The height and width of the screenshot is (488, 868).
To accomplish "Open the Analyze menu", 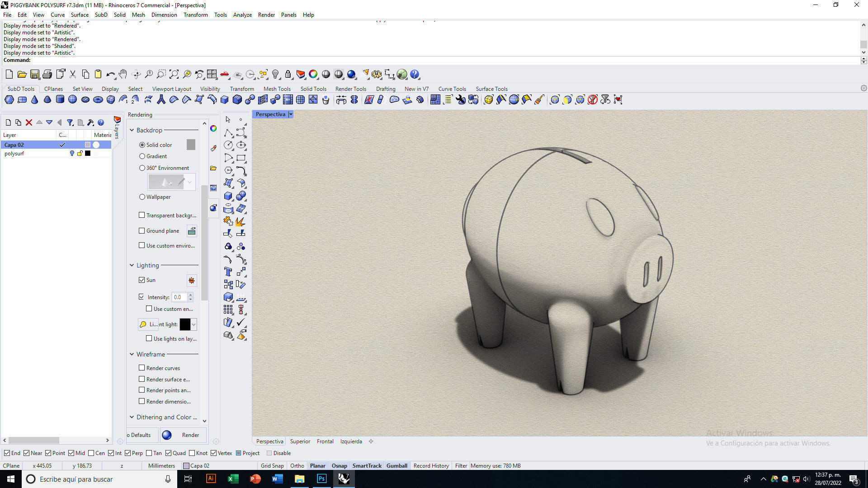I will pos(242,15).
